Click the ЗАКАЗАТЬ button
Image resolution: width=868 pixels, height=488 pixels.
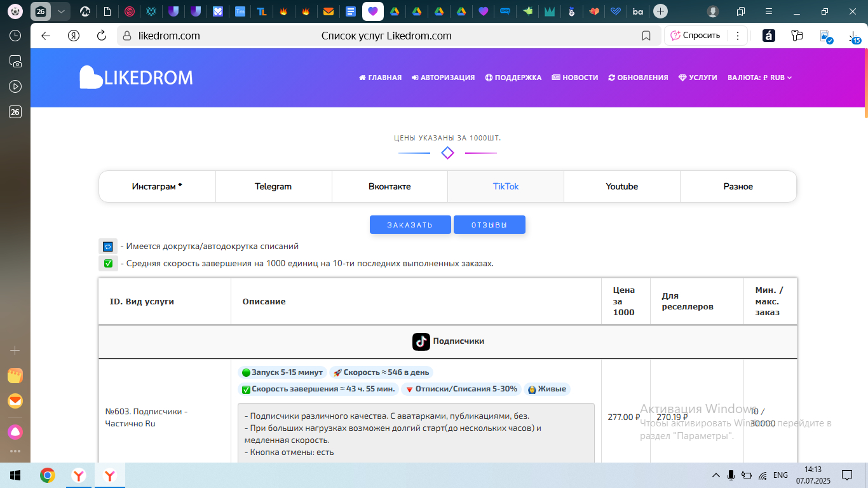coord(410,225)
